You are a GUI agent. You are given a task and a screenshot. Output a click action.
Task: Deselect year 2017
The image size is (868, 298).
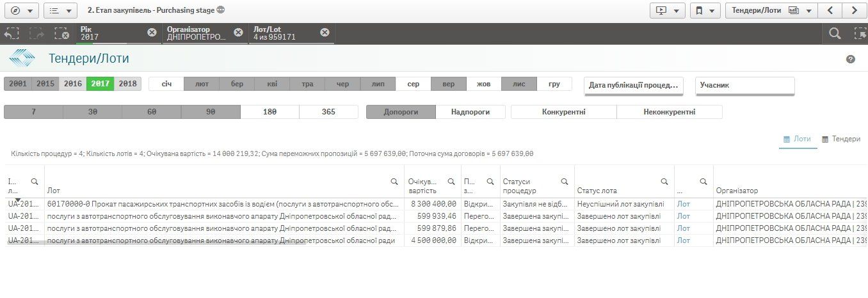(x=100, y=84)
